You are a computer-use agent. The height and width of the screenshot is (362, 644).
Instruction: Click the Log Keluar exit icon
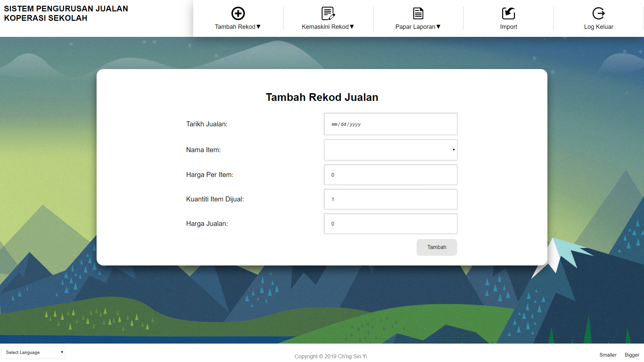[x=598, y=13]
